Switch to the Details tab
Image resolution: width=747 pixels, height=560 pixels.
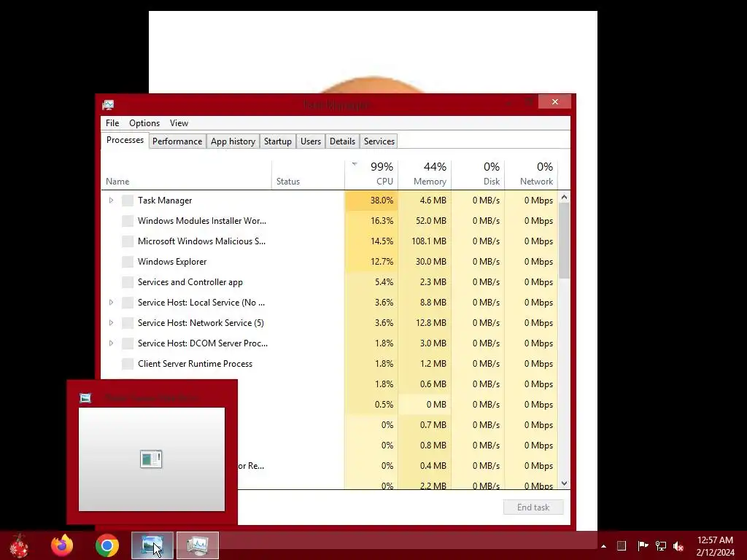(343, 141)
